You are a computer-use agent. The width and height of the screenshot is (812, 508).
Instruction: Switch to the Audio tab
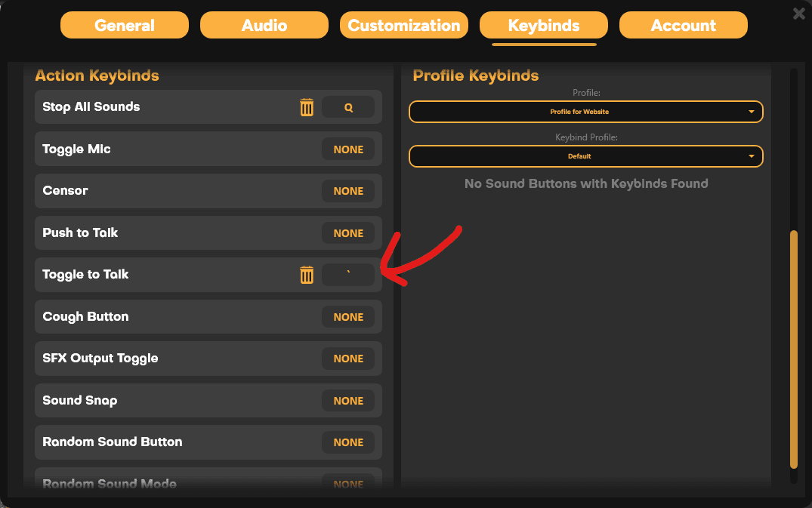coord(264,25)
